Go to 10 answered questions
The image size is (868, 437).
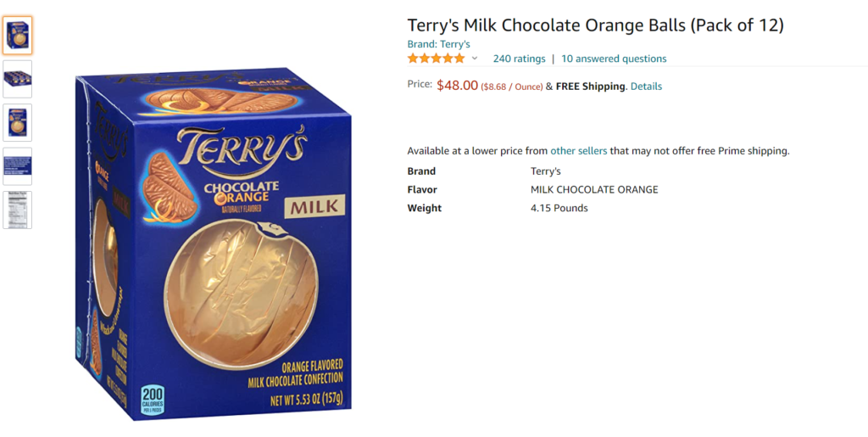[614, 59]
